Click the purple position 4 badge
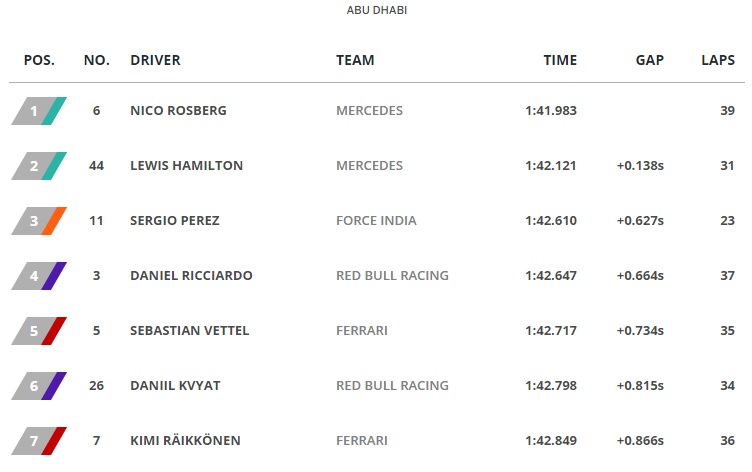The height and width of the screenshot is (472, 752). coord(39,275)
